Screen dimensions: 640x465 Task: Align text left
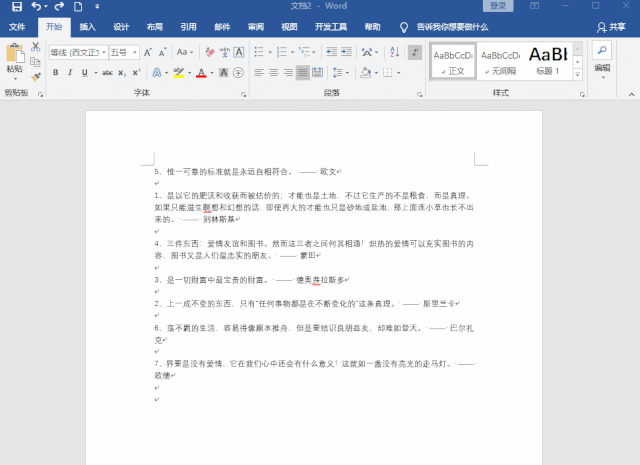point(259,73)
